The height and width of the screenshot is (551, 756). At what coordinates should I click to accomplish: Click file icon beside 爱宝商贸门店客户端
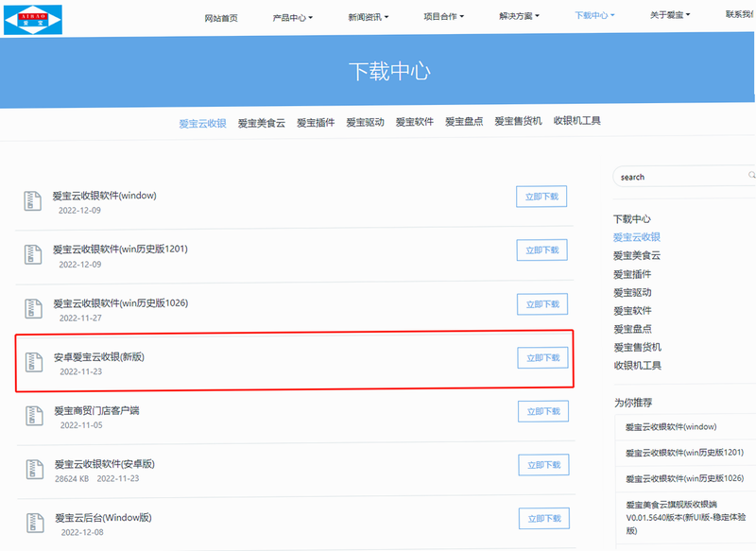pyautogui.click(x=34, y=416)
